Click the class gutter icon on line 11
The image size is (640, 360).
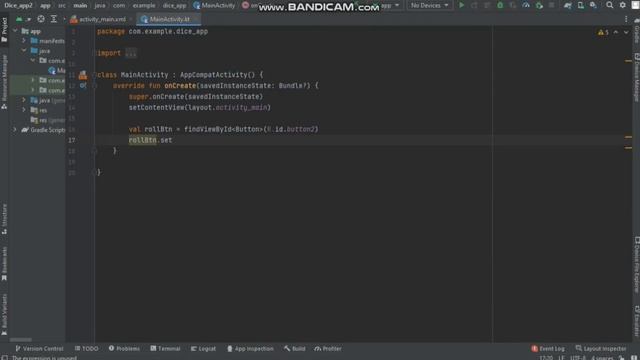click(x=83, y=75)
